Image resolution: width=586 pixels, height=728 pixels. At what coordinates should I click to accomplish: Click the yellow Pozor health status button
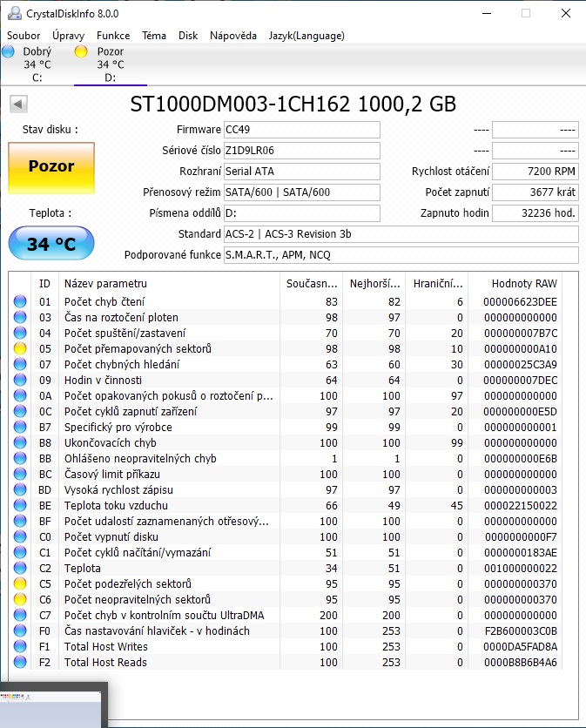click(51, 167)
